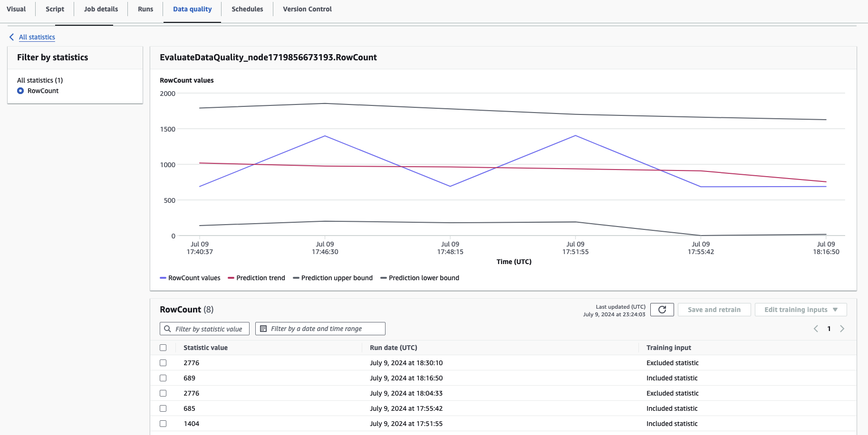This screenshot has width=868, height=435.
Task: Switch to the Script tab
Action: coord(55,9)
